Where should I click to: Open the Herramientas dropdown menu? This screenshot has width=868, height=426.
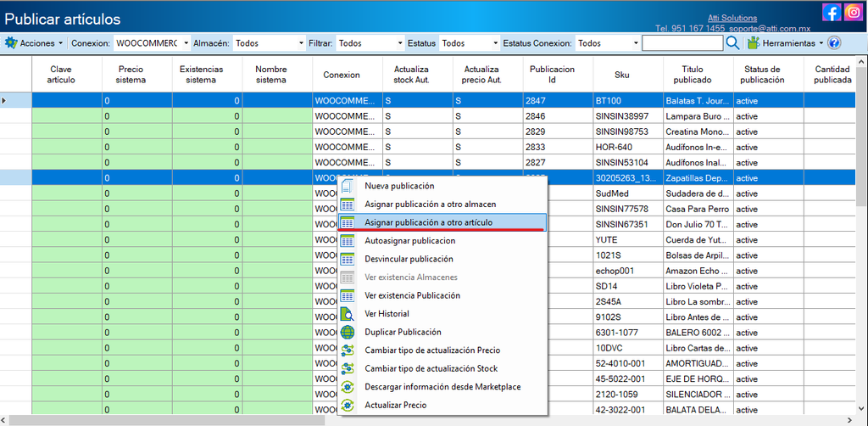click(785, 42)
